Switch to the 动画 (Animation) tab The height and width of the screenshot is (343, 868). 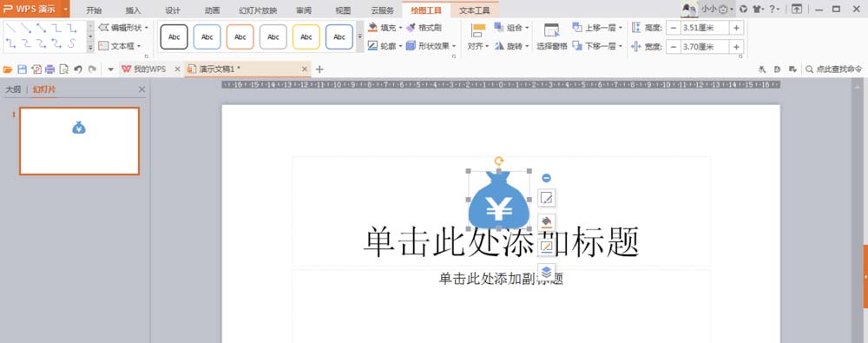(212, 10)
